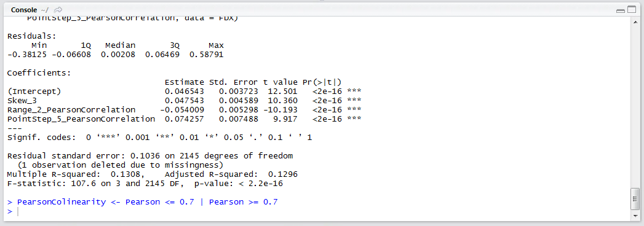Viewport: 644px width, 226px height.
Task: Click the 'Estimate' column header
Action: coord(185,82)
